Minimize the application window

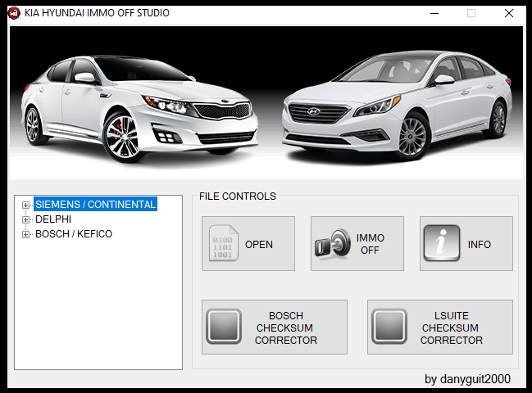pyautogui.click(x=434, y=13)
